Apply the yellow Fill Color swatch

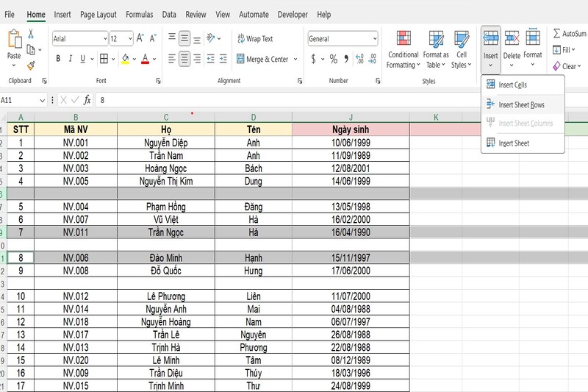[125, 59]
